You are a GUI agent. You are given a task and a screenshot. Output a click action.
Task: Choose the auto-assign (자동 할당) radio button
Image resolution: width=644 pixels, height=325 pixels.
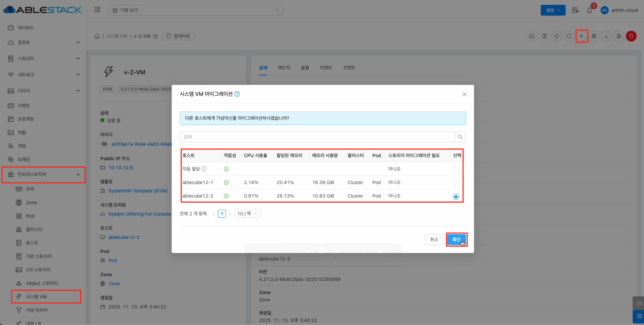tap(456, 169)
